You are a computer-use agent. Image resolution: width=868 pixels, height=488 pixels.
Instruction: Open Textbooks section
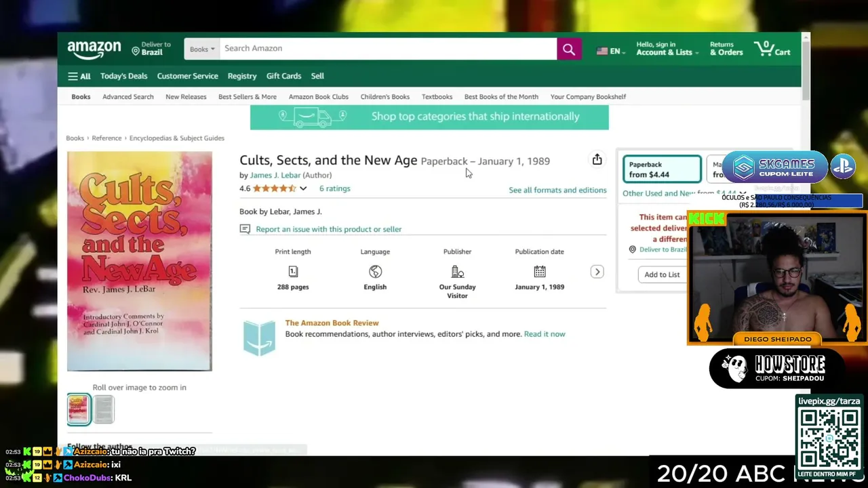point(437,97)
